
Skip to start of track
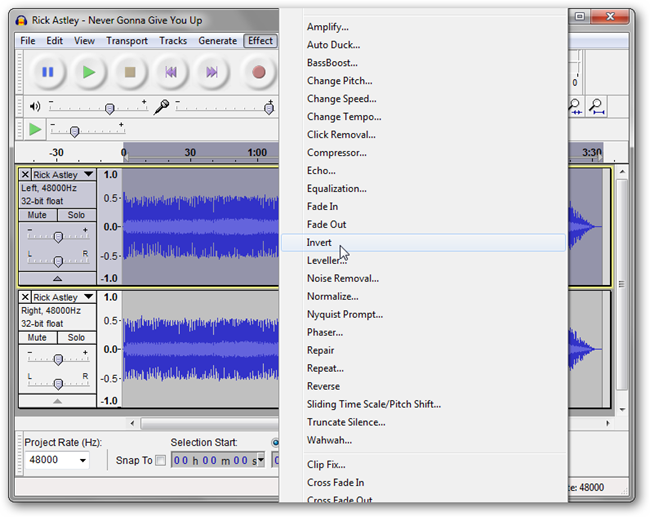171,72
